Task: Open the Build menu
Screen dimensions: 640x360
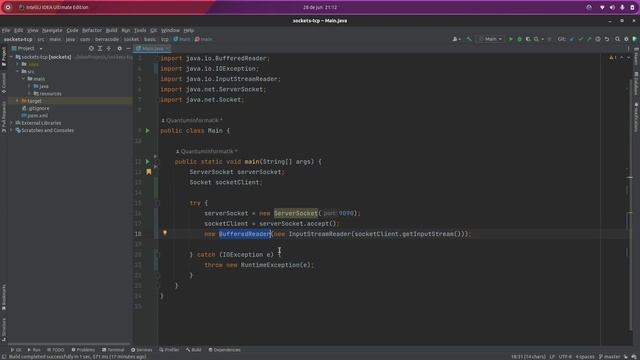Action: coord(111,30)
